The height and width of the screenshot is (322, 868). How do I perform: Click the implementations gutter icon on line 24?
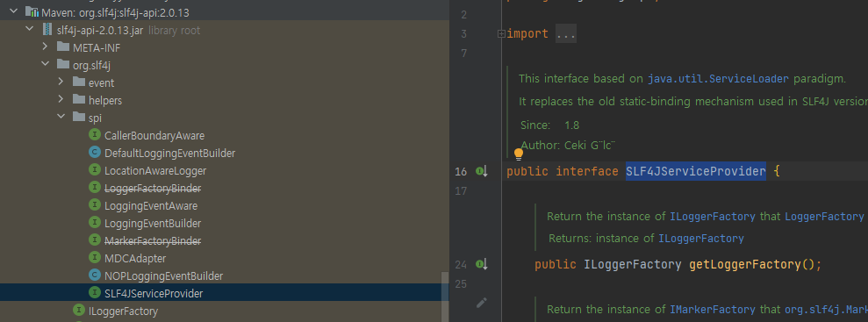[482, 264]
